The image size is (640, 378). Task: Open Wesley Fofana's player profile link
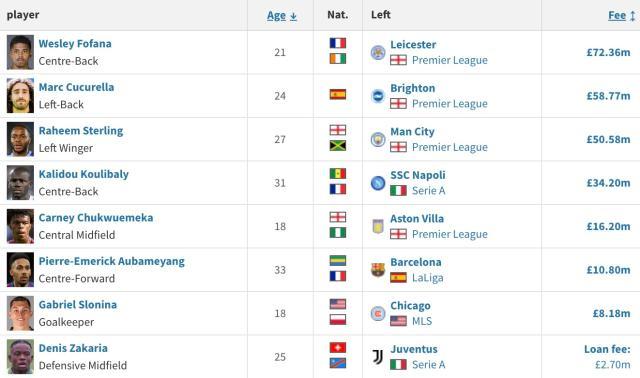click(x=75, y=44)
